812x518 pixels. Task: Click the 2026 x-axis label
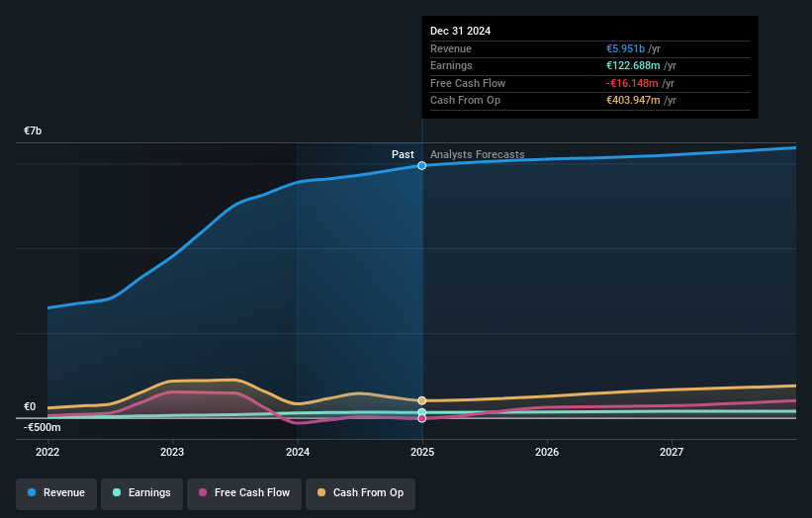pyautogui.click(x=547, y=452)
